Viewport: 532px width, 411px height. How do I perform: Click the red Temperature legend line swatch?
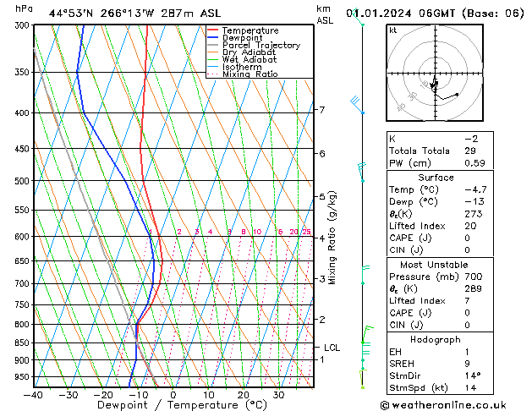pos(212,30)
